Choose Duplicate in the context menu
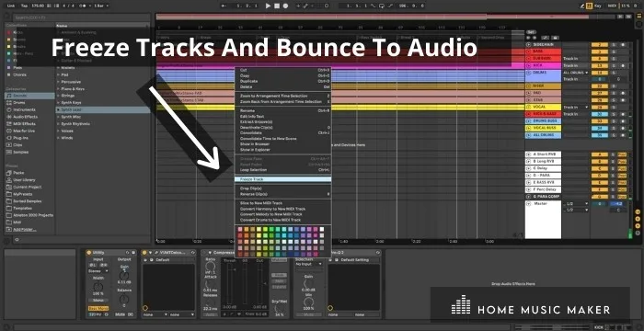The image size is (644, 331). click(x=282, y=81)
